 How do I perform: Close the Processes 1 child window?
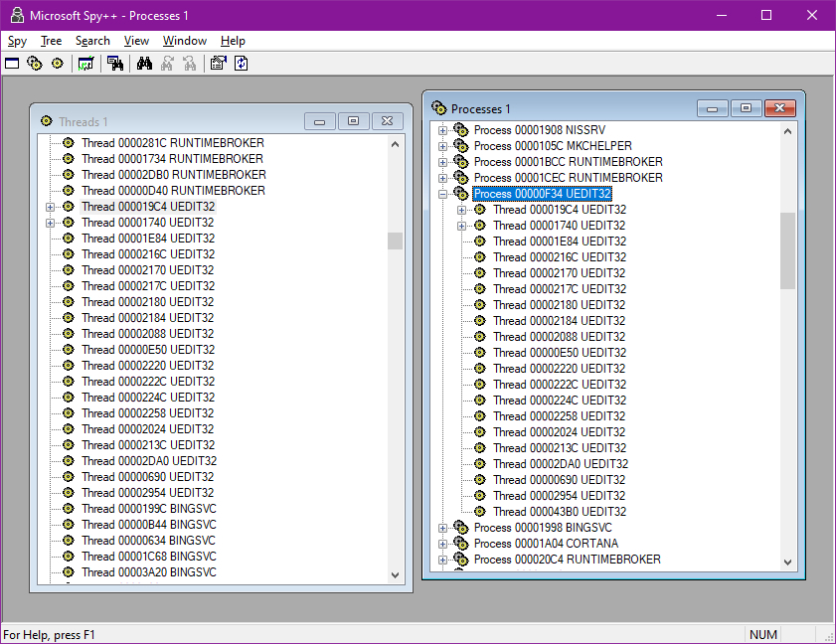click(780, 108)
